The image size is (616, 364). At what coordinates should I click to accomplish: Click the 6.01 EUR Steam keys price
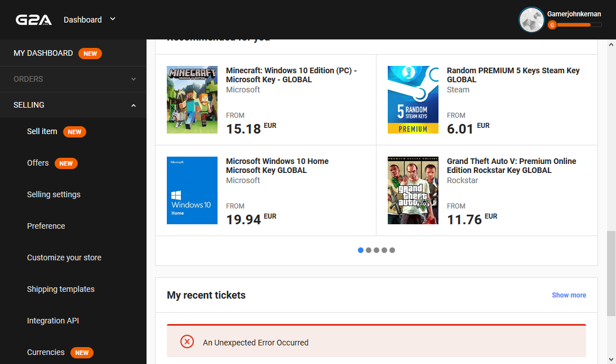coord(468,128)
